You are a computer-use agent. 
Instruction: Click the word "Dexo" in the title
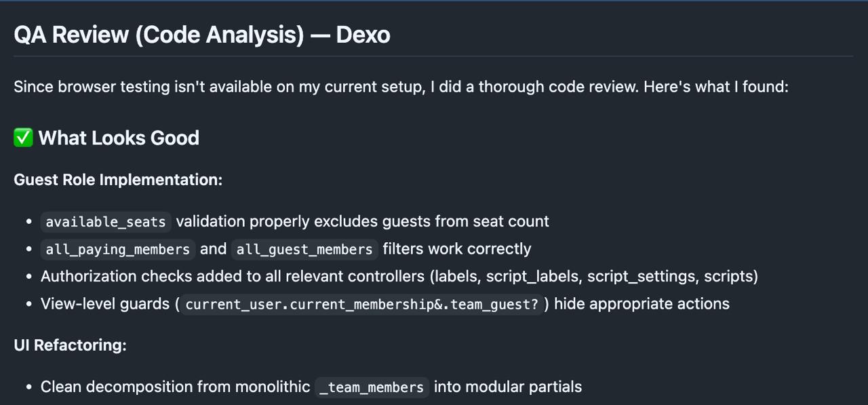point(363,35)
